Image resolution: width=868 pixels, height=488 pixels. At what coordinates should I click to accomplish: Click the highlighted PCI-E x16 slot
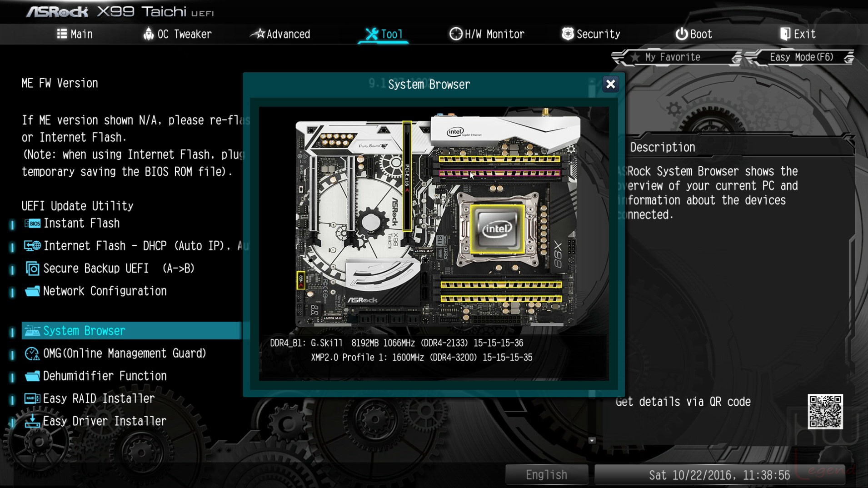tap(407, 176)
